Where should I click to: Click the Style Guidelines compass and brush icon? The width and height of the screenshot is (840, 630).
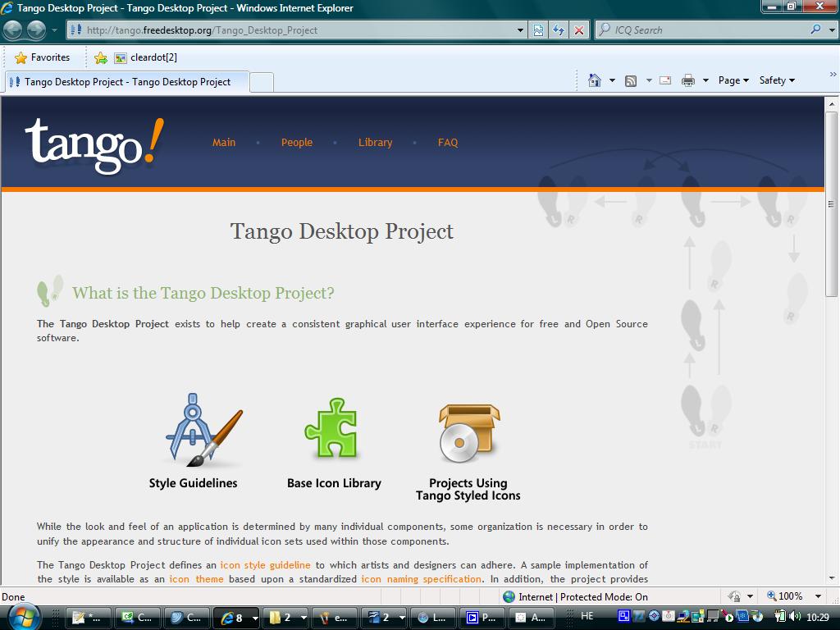(203, 431)
